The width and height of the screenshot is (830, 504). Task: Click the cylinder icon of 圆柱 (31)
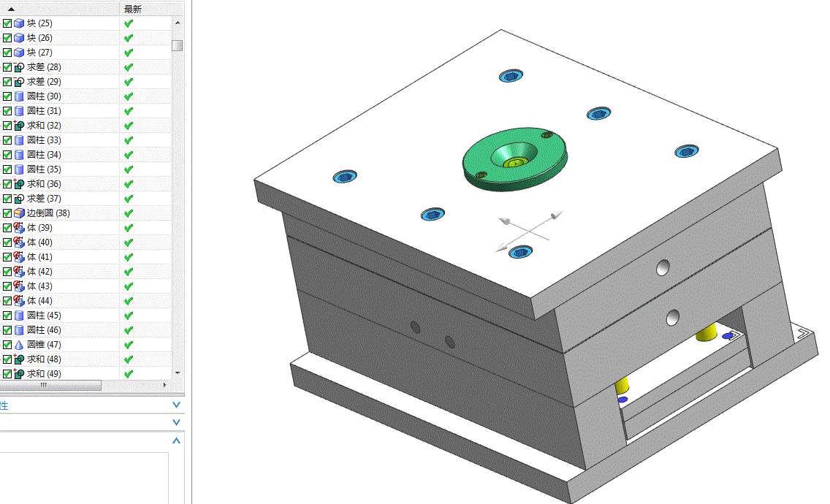[x=19, y=110]
